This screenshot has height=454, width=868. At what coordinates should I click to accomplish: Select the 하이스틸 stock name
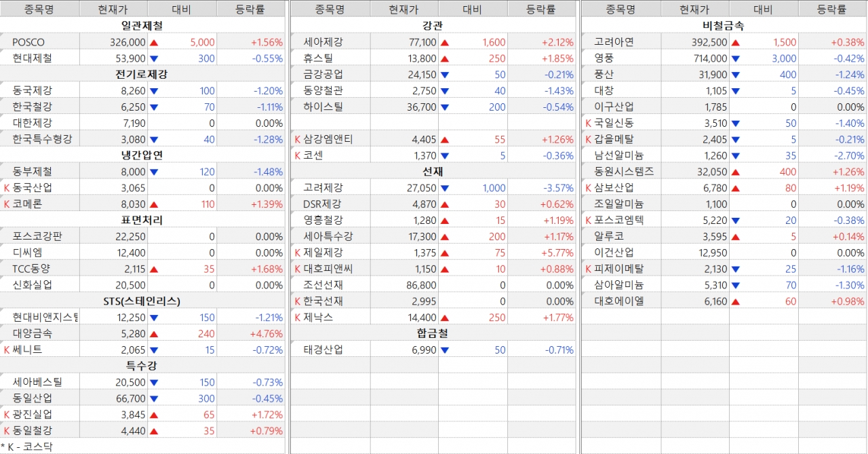coord(323,107)
